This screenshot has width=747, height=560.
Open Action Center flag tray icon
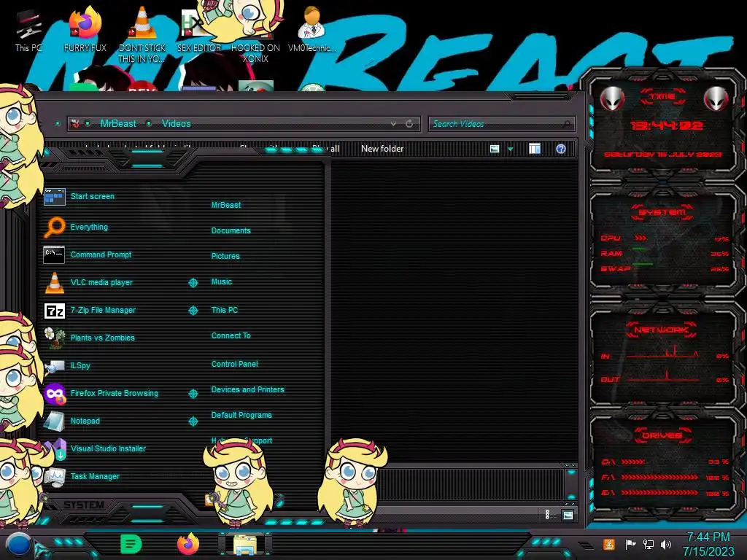coord(630,544)
